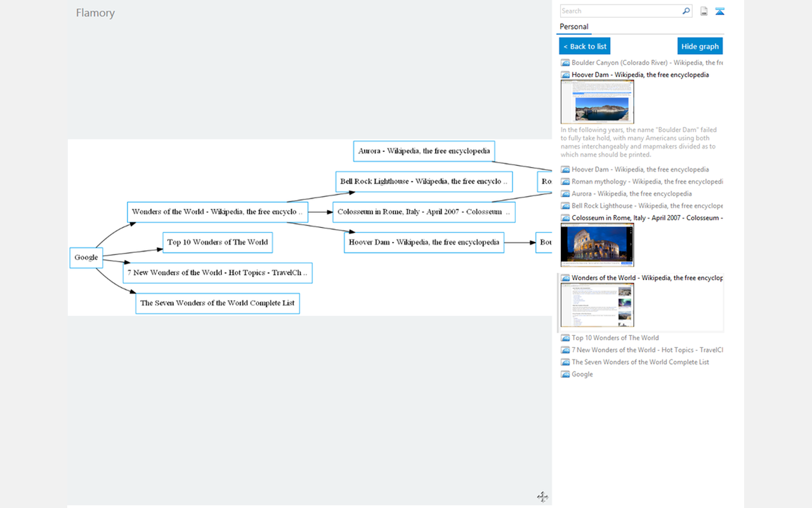Select Seven Wonders Complete List graph node
The image size is (812, 508).
click(x=218, y=303)
